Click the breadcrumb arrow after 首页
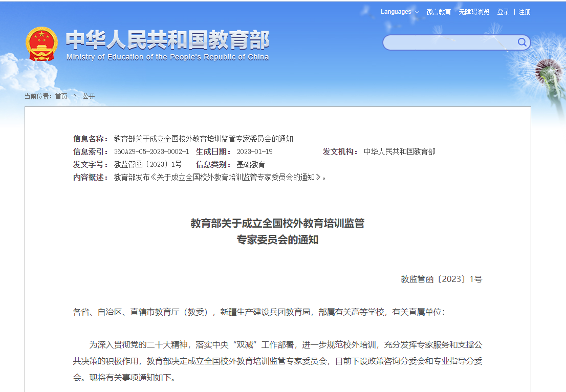This screenshot has width=566, height=392. point(75,96)
